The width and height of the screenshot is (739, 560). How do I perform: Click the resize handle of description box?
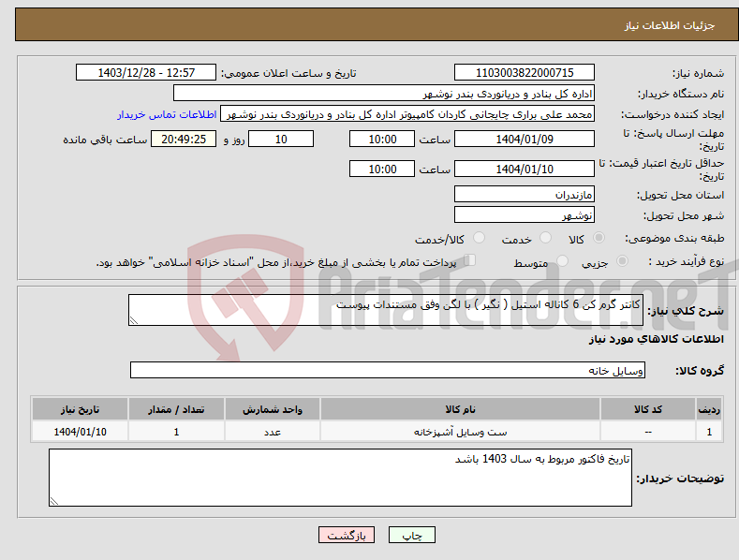[x=134, y=320]
